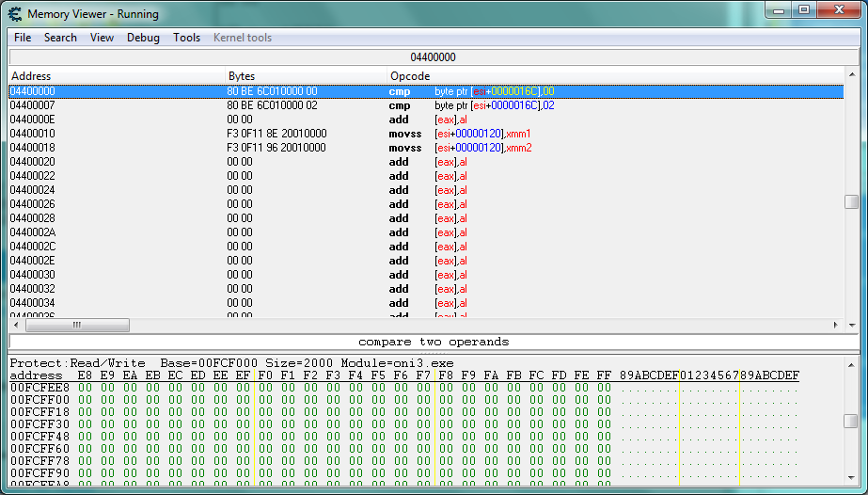Click the disassembler scroll up arrow
The image size is (868, 495).
tap(851, 74)
